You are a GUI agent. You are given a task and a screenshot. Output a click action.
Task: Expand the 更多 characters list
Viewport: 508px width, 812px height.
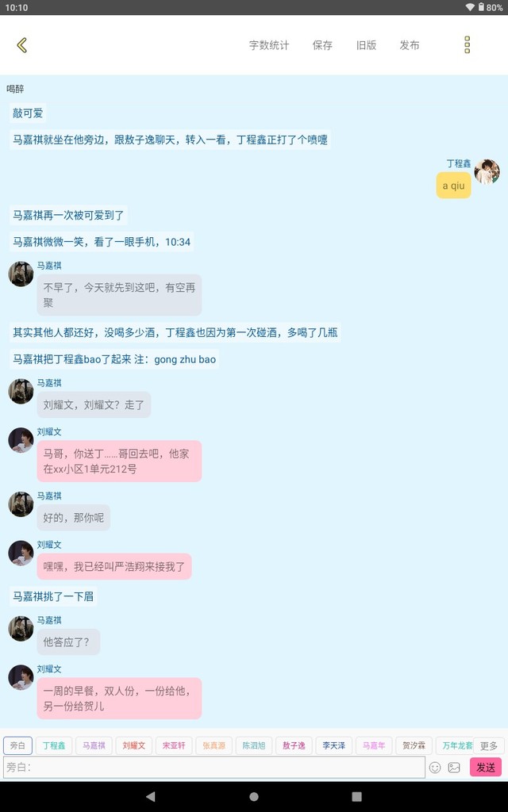(489, 745)
